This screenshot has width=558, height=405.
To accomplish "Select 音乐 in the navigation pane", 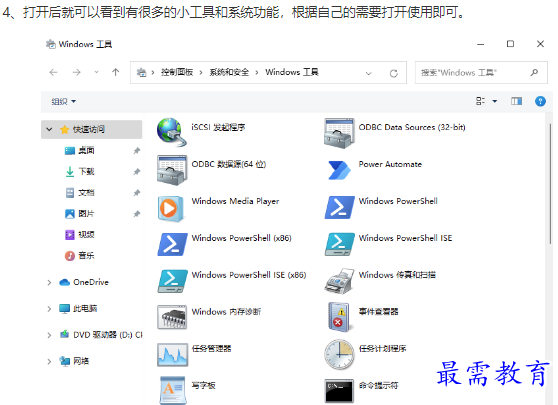I will [79, 256].
